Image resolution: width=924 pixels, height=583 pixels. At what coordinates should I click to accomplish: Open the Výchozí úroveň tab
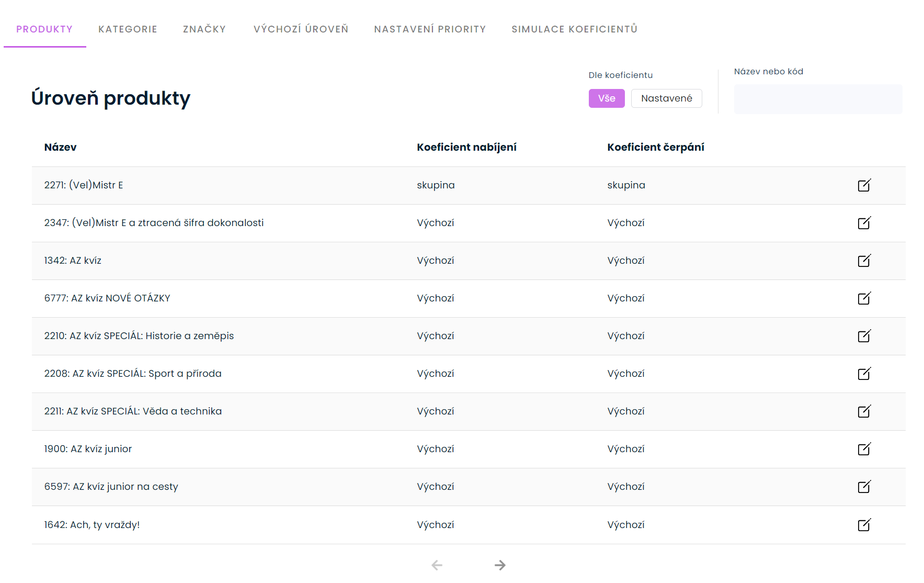click(301, 29)
